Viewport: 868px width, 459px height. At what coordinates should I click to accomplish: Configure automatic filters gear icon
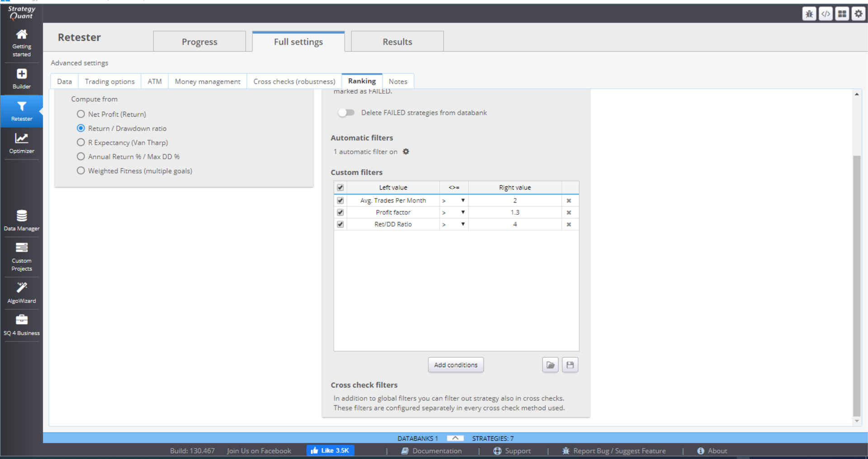tap(406, 151)
